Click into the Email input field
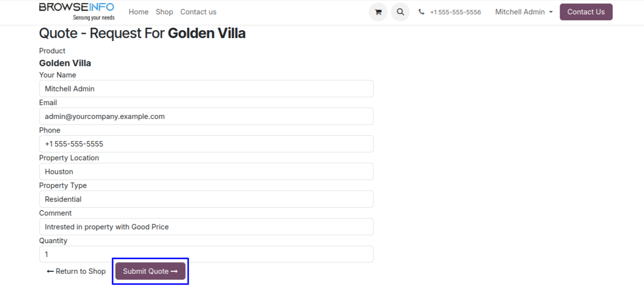 point(206,116)
